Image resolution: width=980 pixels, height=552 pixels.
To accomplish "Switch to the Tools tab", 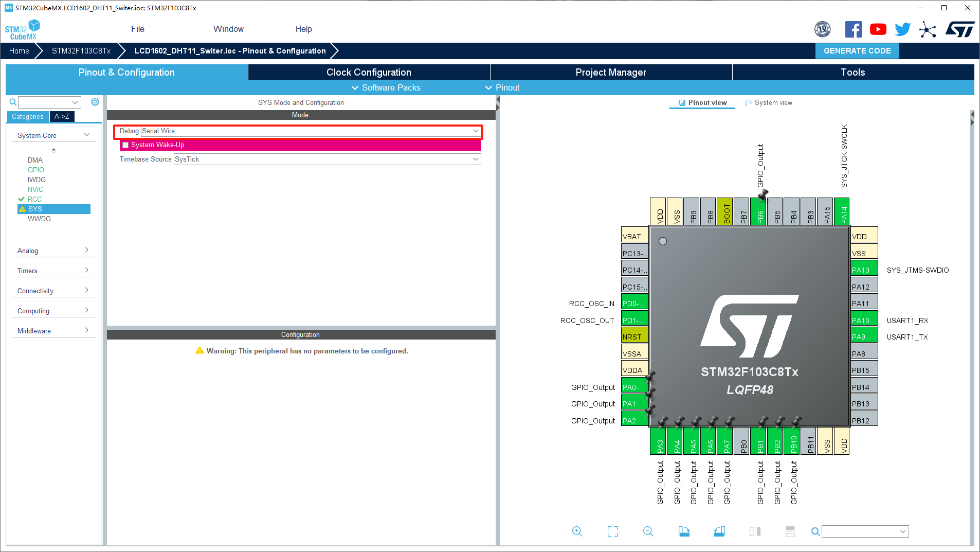I will [853, 73].
